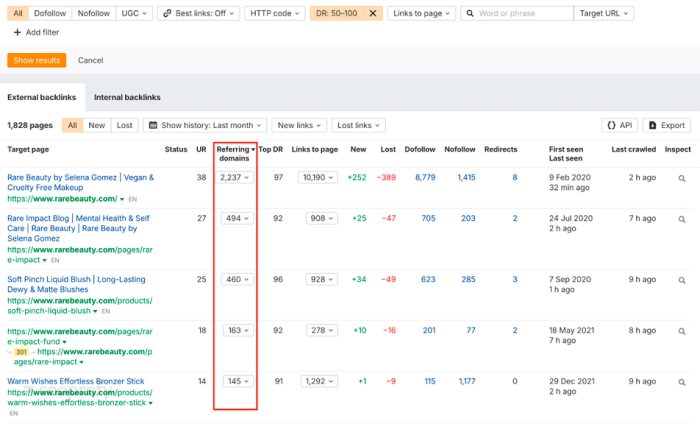
Task: Select the Nofollow filter
Action: click(94, 13)
